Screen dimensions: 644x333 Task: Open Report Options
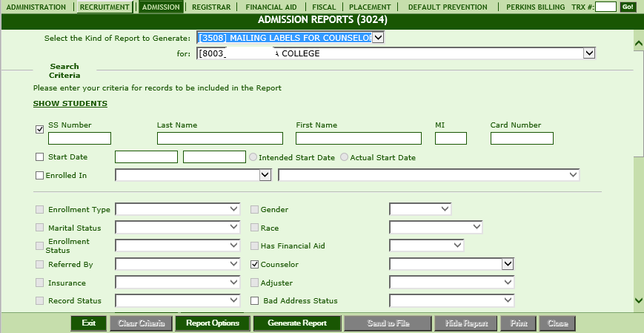[213, 323]
